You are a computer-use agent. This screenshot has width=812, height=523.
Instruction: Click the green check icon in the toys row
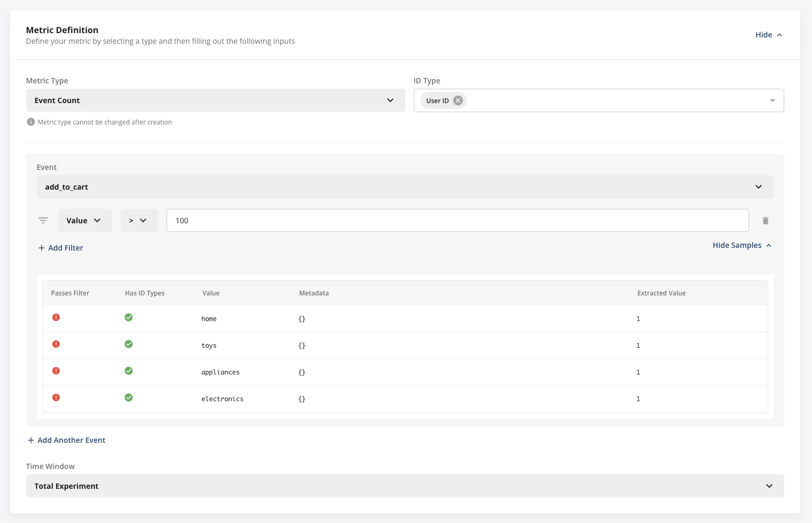(129, 344)
